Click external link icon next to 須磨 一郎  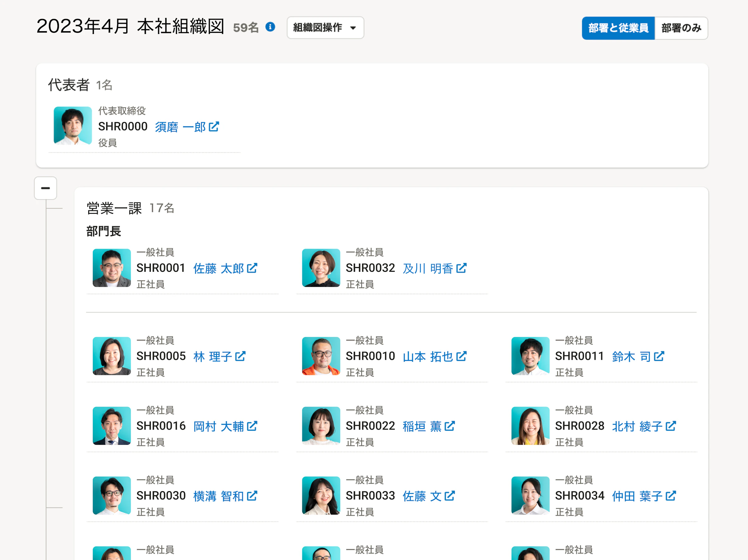[x=214, y=127]
